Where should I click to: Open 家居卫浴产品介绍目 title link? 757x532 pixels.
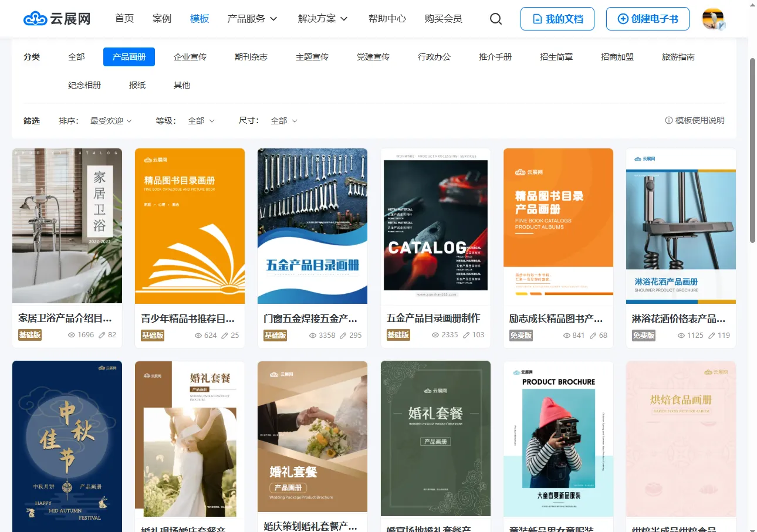click(65, 318)
